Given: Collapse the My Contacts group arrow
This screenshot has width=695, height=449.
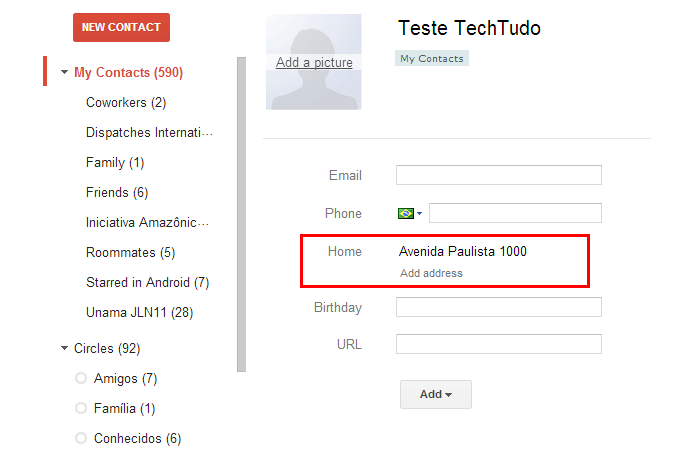Looking at the screenshot, I should [x=64, y=72].
